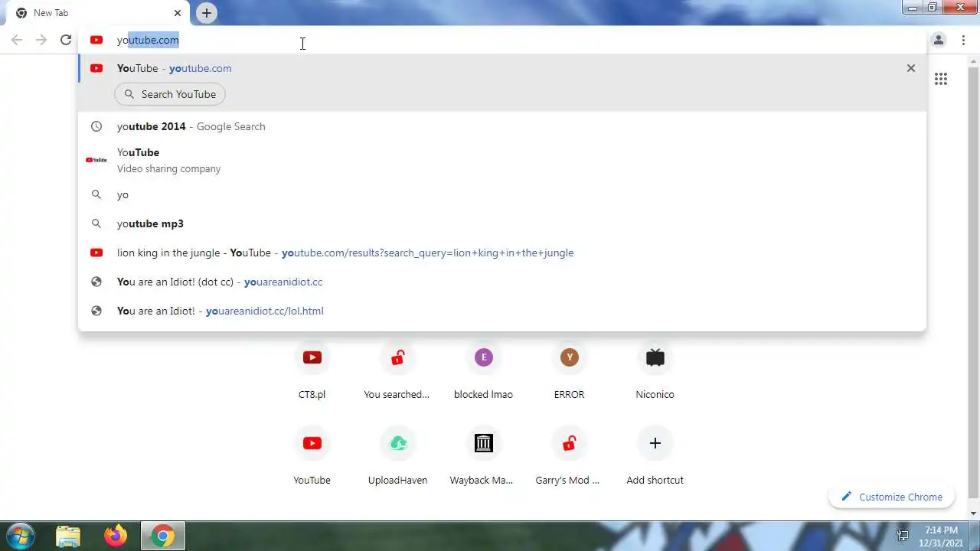Close the New Tab tab
The height and width of the screenshot is (551, 980).
point(178,13)
